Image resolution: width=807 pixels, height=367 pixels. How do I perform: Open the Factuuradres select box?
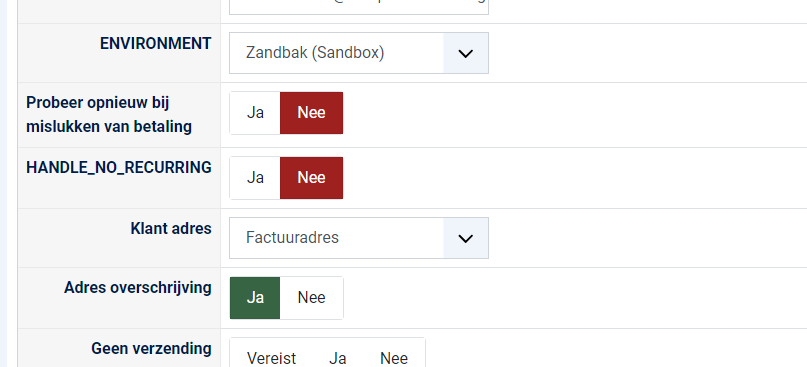359,238
